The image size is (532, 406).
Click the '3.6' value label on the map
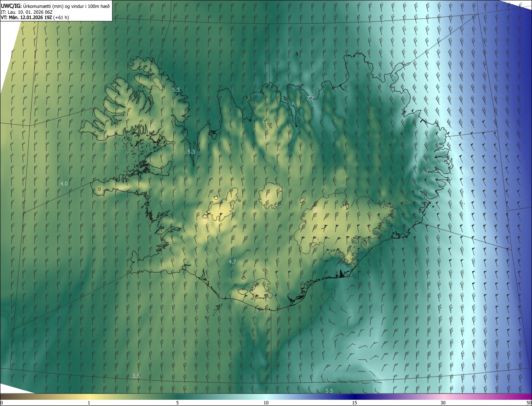pos(136,376)
